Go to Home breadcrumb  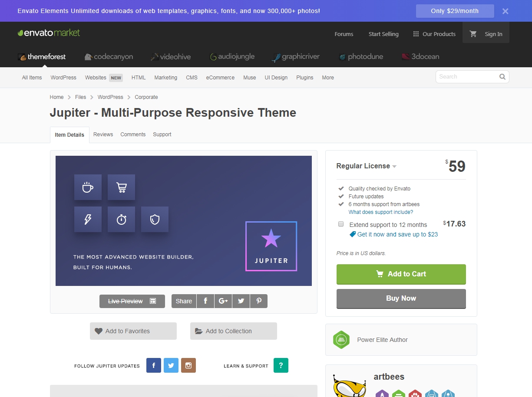click(x=56, y=97)
